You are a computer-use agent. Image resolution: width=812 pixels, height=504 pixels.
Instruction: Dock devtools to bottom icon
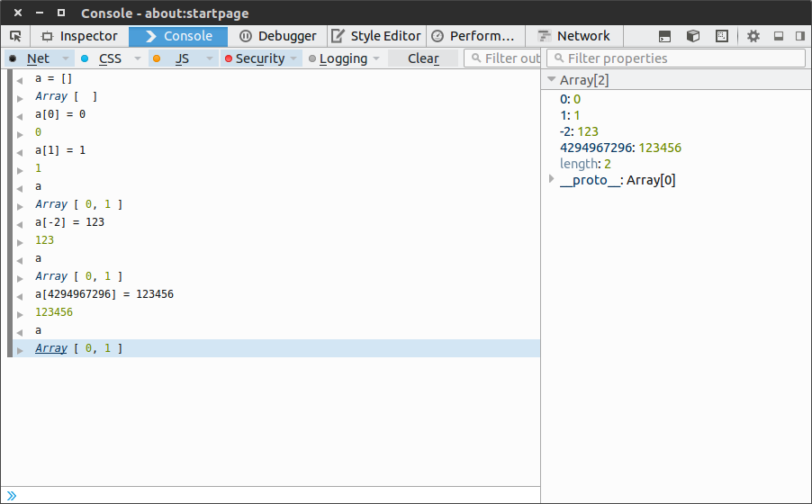778,36
